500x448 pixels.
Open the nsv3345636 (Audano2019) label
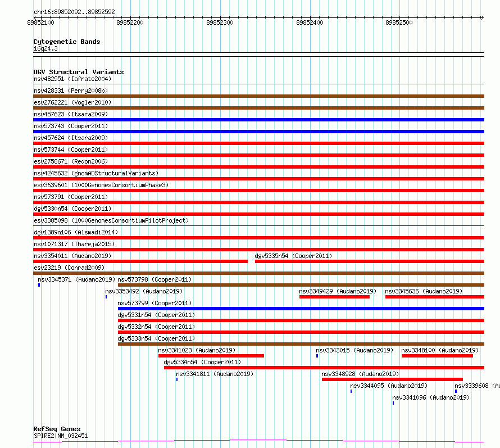point(424,291)
